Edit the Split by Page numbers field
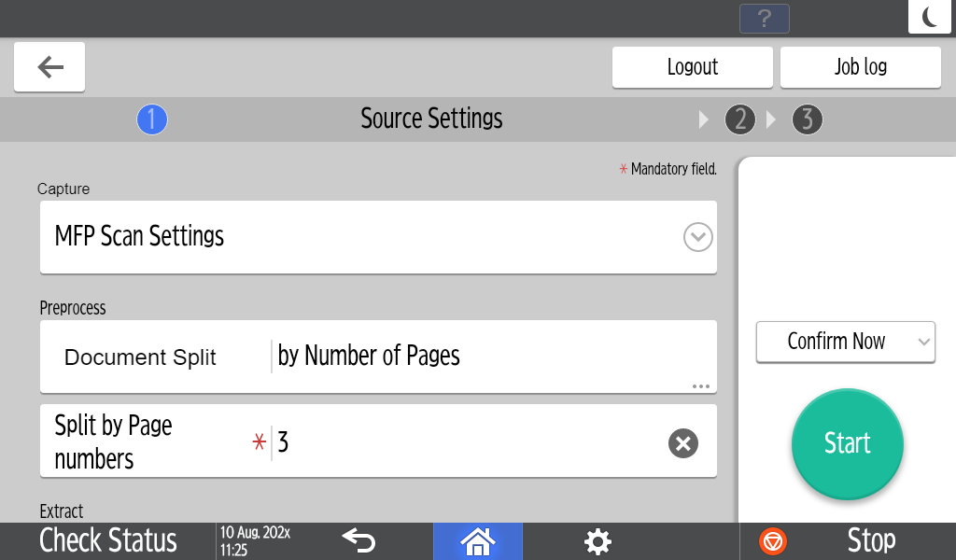The height and width of the screenshot is (560, 956). (467, 442)
